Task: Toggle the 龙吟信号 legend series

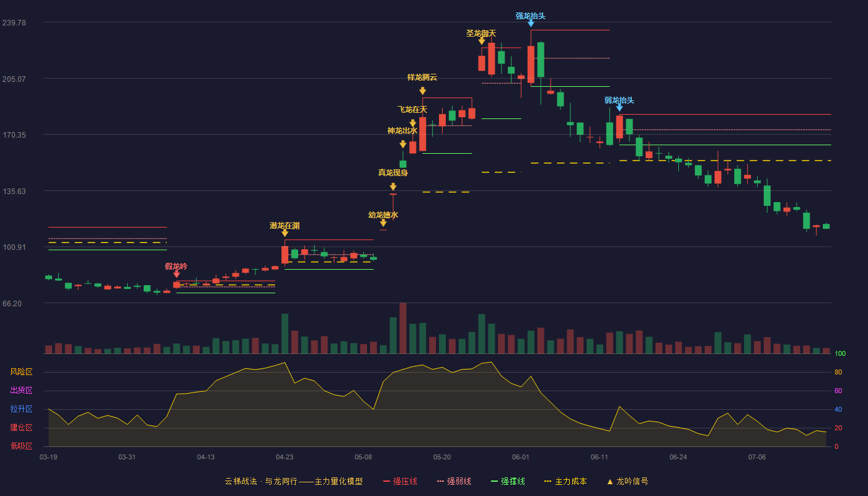Action: (x=627, y=481)
